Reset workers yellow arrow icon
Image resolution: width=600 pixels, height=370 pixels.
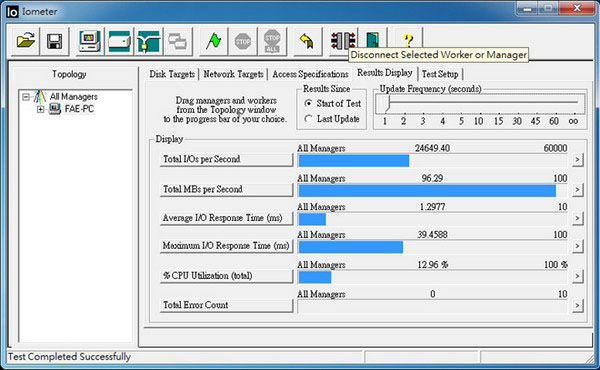click(x=307, y=41)
